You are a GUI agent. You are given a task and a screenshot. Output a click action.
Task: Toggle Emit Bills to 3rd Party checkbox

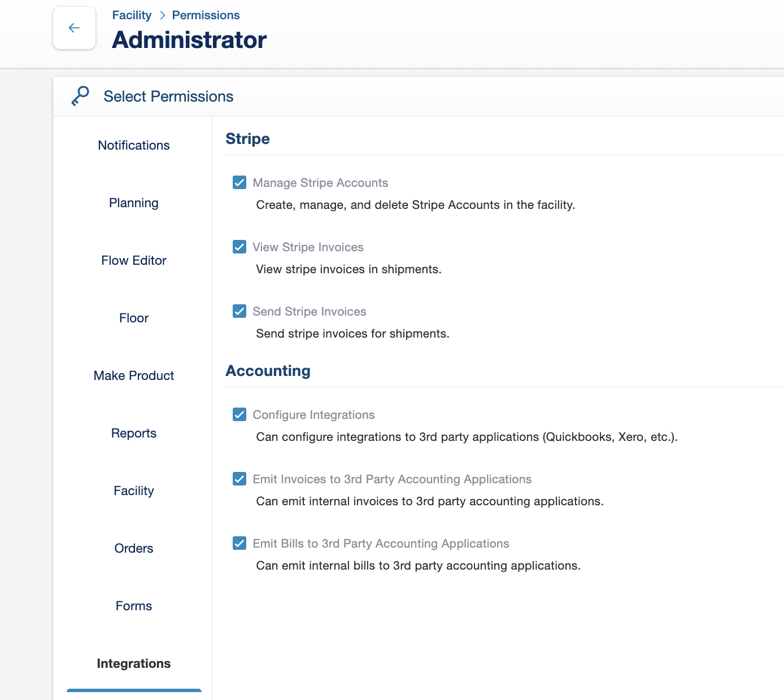(x=239, y=544)
